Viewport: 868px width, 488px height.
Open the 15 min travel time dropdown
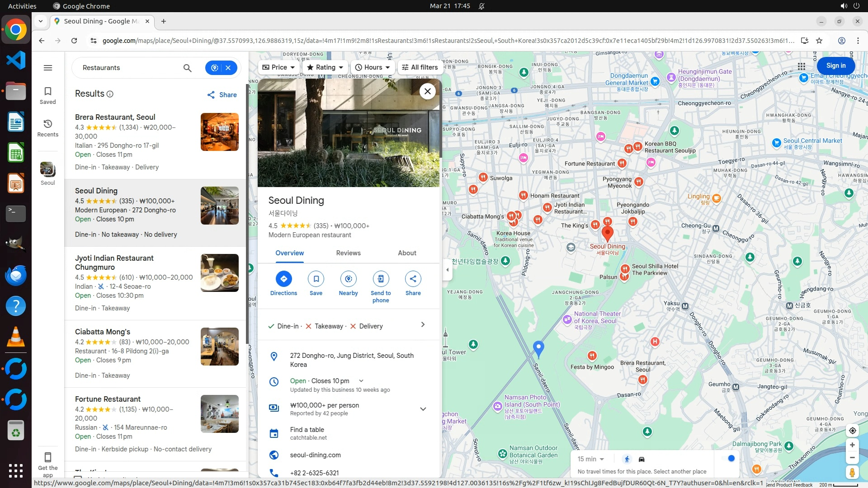point(590,459)
